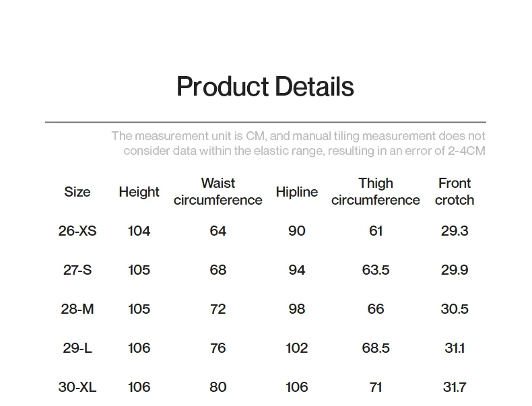Click the measurement unit disclaimer text
This screenshot has width=532, height=406.
click(x=298, y=143)
